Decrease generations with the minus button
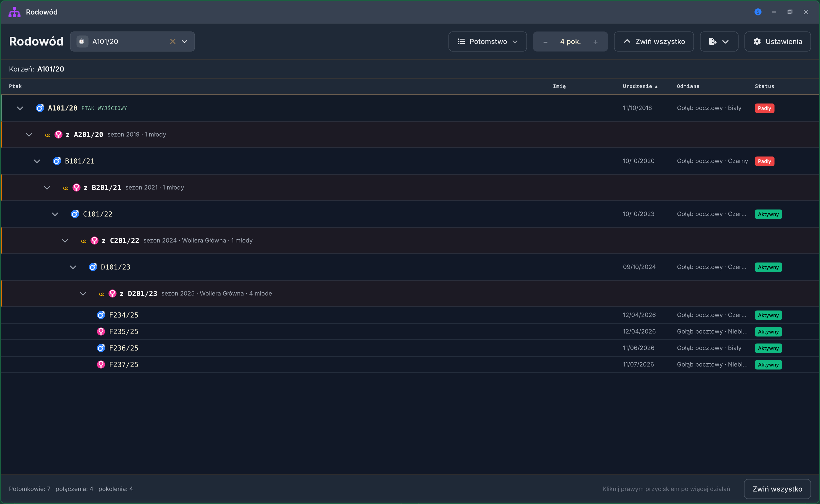The image size is (820, 504). 545,42
